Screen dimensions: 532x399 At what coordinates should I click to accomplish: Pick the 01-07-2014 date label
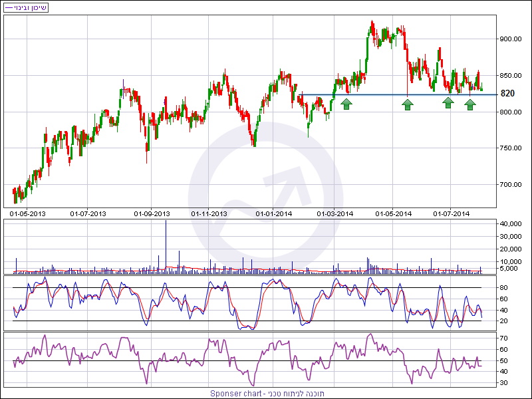coord(452,213)
